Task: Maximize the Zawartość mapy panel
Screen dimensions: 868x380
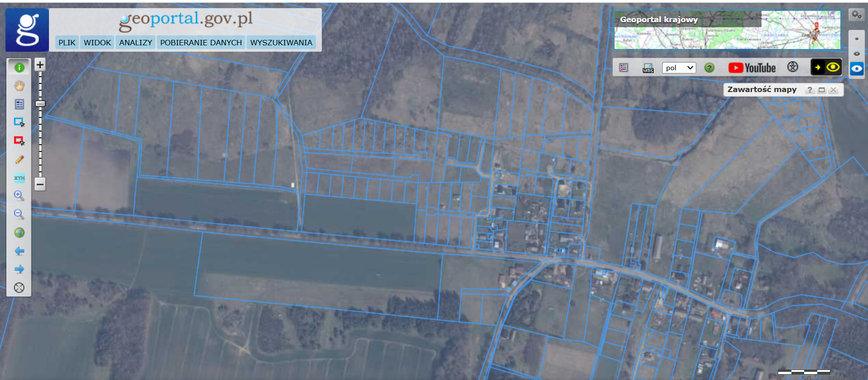Action: coord(821,90)
